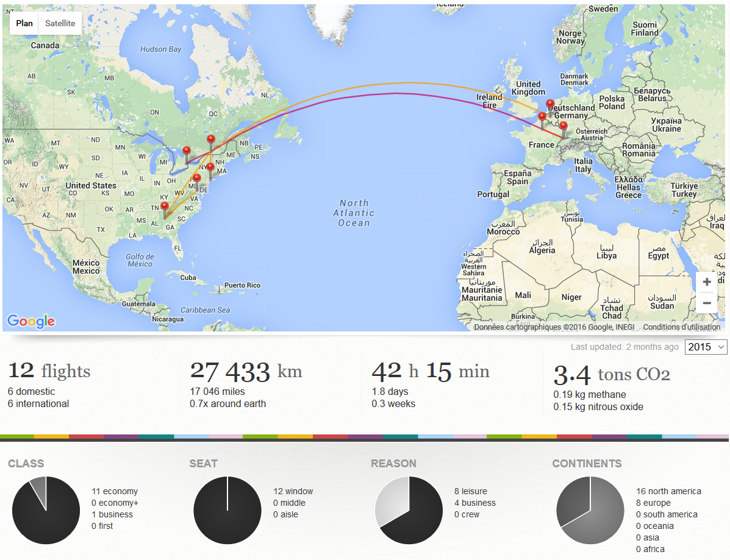Switch map to Plan view
The width and height of the screenshot is (730, 560).
24,23
